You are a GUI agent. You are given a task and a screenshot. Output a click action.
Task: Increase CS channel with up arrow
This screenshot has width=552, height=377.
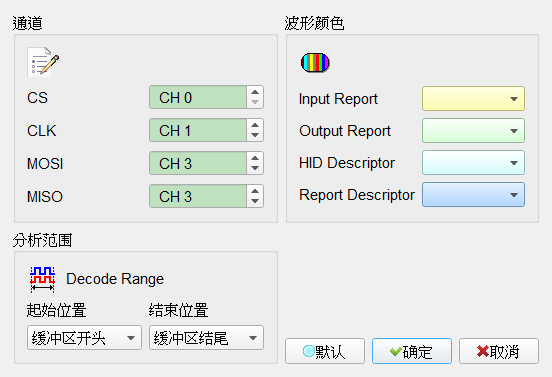coord(255,92)
